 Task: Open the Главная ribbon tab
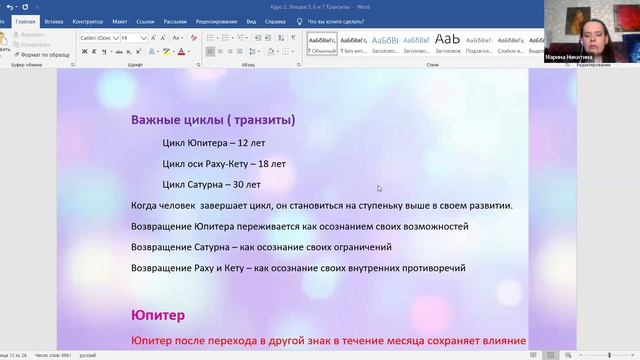tap(25, 22)
